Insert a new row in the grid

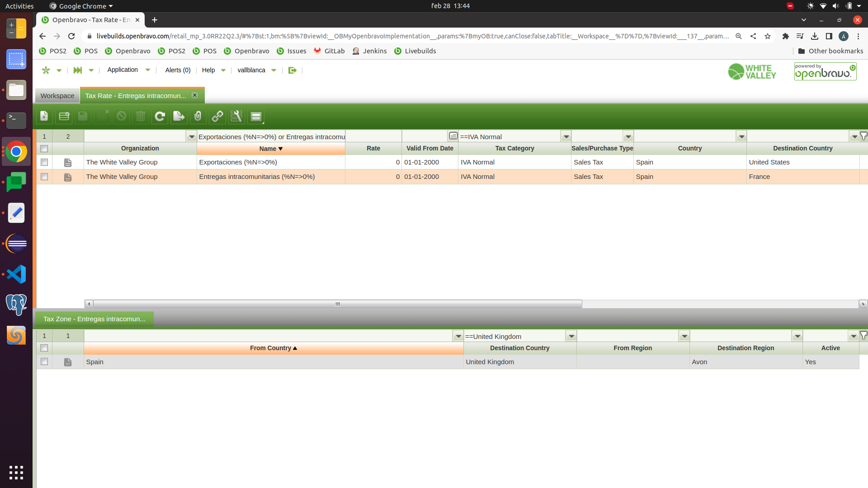tap(64, 117)
